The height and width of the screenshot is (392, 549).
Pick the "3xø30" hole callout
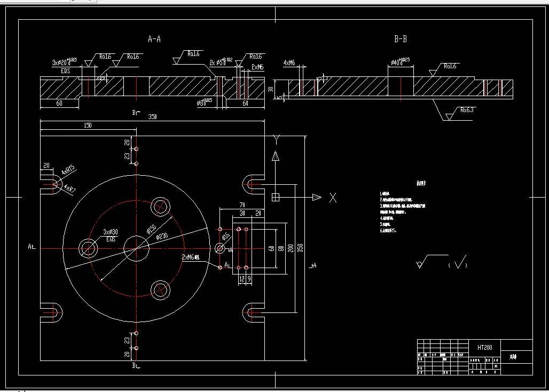pyautogui.click(x=111, y=232)
